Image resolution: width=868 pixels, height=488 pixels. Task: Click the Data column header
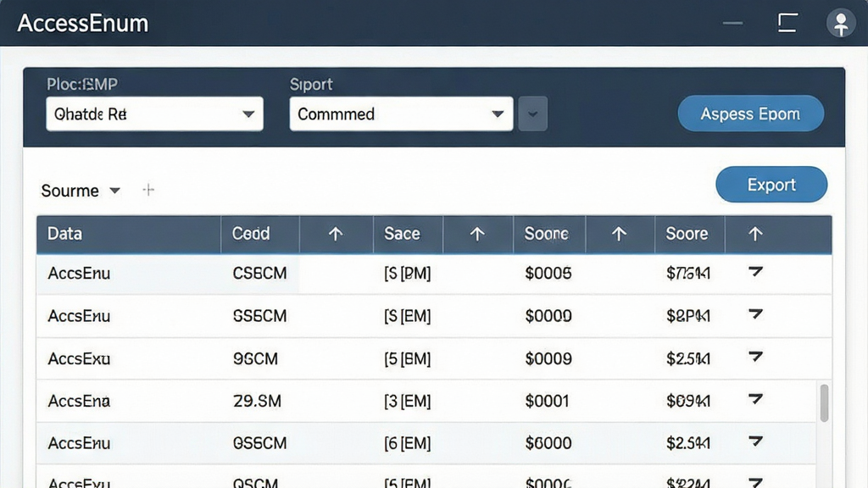tap(129, 234)
